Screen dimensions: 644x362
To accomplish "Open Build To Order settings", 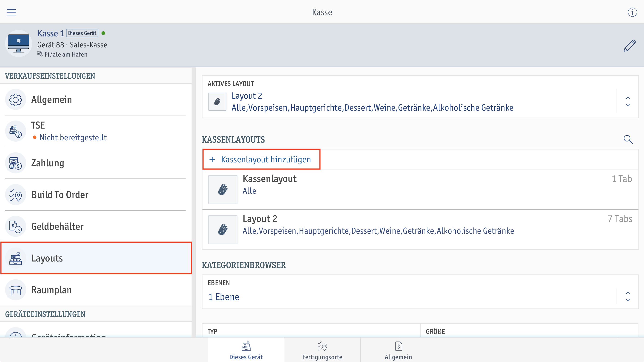I will [96, 195].
